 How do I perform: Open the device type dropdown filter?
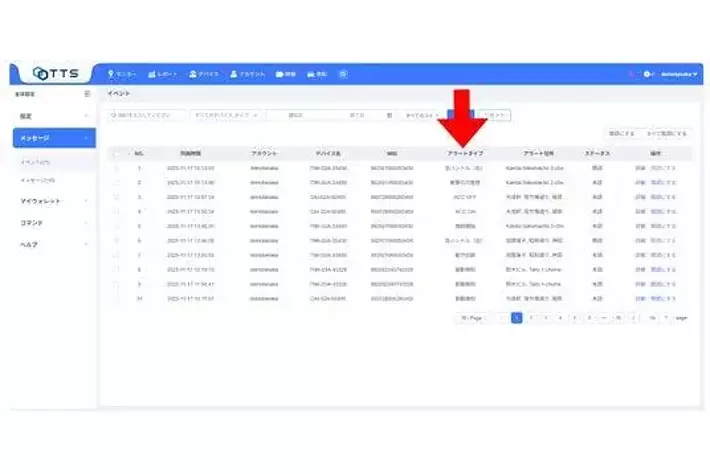coord(227,115)
